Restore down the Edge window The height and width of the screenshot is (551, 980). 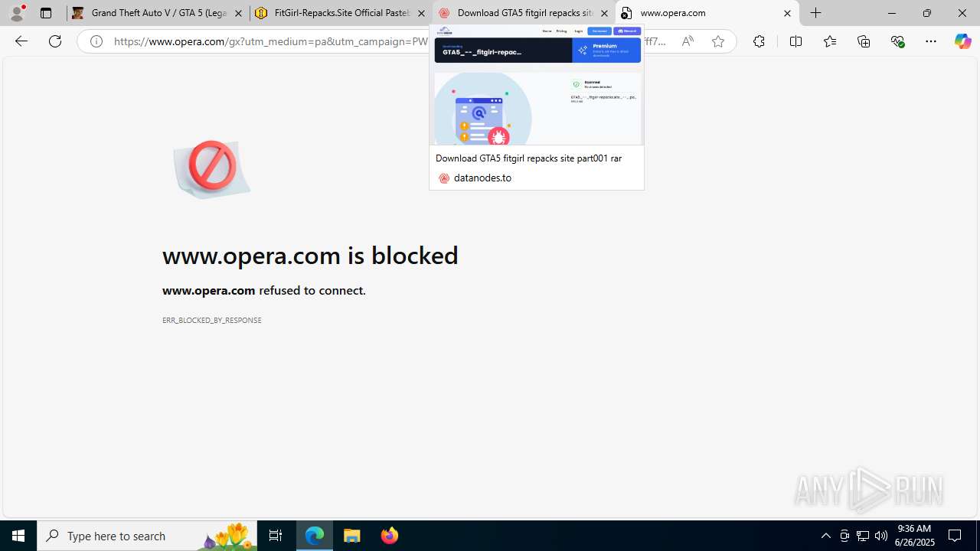[x=926, y=13]
